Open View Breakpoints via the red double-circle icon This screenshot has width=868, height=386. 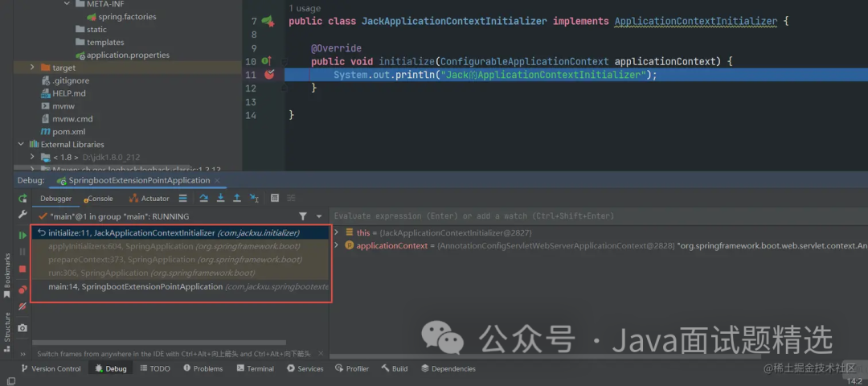pyautogui.click(x=23, y=289)
